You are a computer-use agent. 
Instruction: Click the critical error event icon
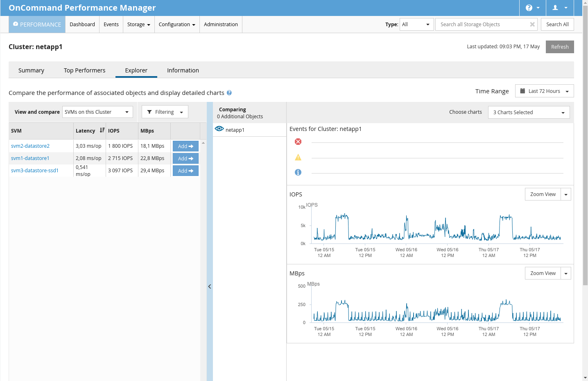[298, 142]
